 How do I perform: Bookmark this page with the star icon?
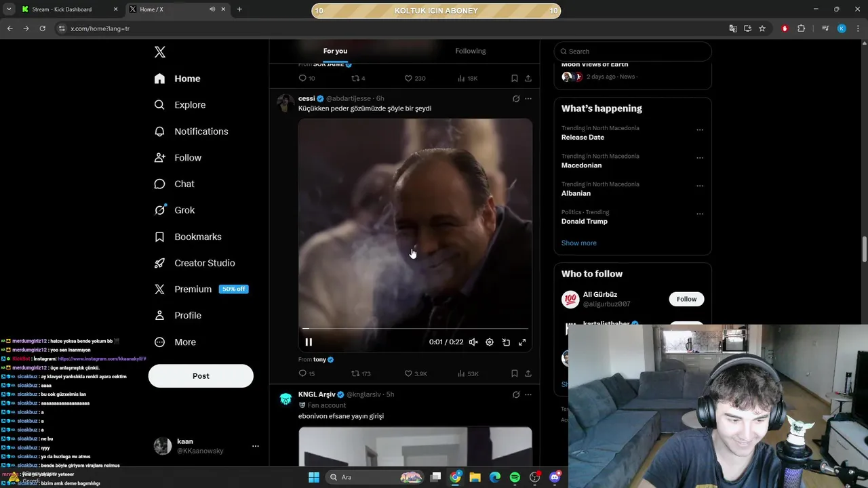(762, 28)
